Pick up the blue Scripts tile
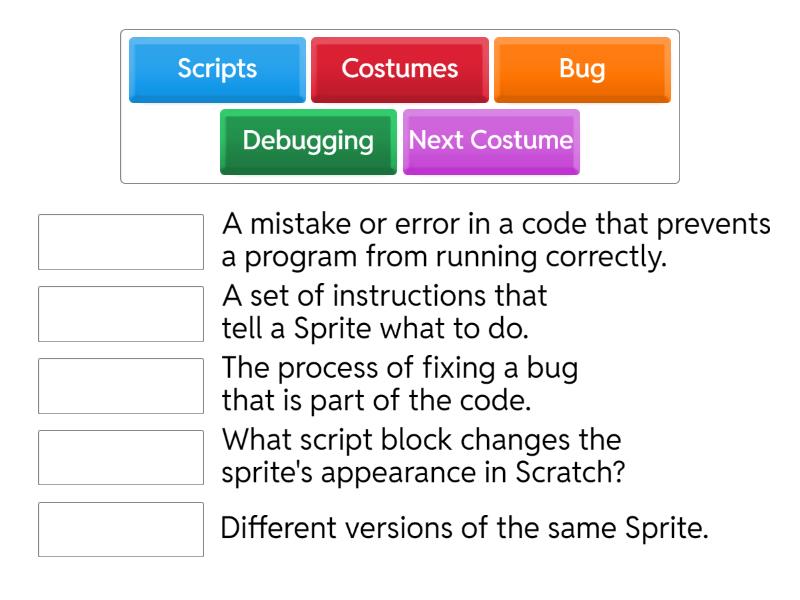Image resolution: width=800 pixels, height=600 pixels. pos(217,69)
